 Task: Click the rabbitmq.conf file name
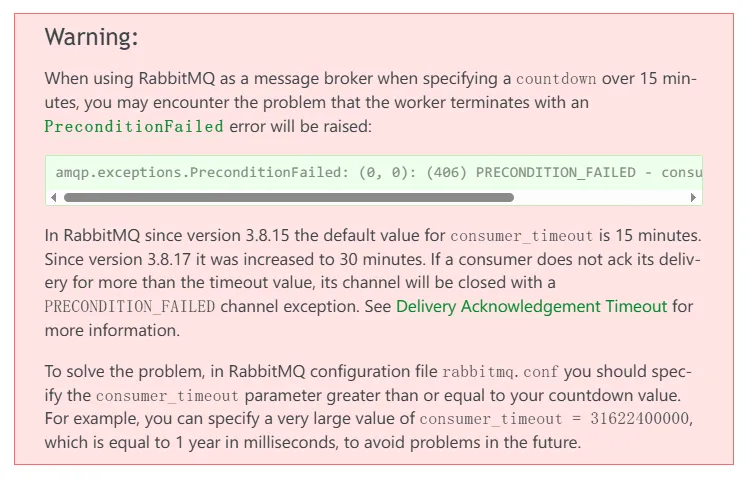point(500,372)
